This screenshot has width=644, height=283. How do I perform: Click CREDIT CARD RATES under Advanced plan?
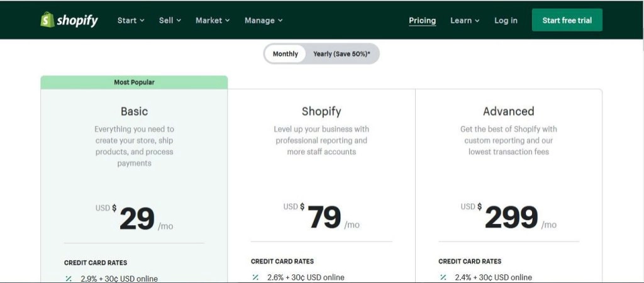pyautogui.click(x=470, y=261)
